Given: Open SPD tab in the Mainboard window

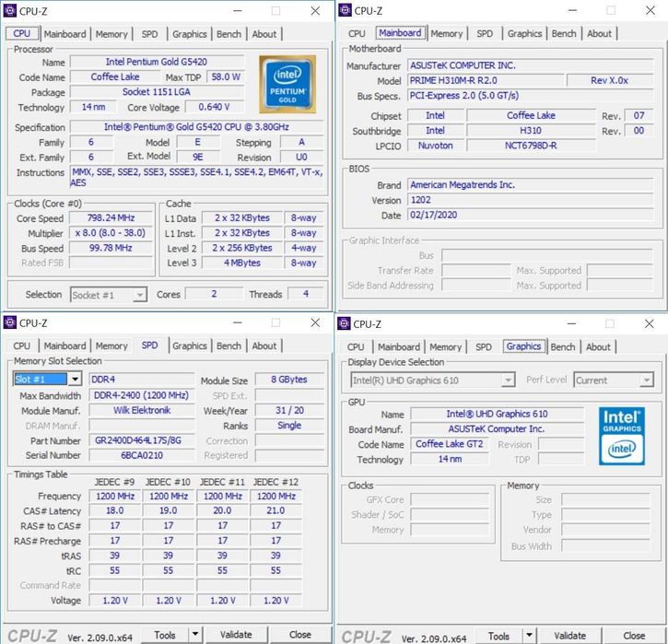Looking at the screenshot, I should (485, 34).
